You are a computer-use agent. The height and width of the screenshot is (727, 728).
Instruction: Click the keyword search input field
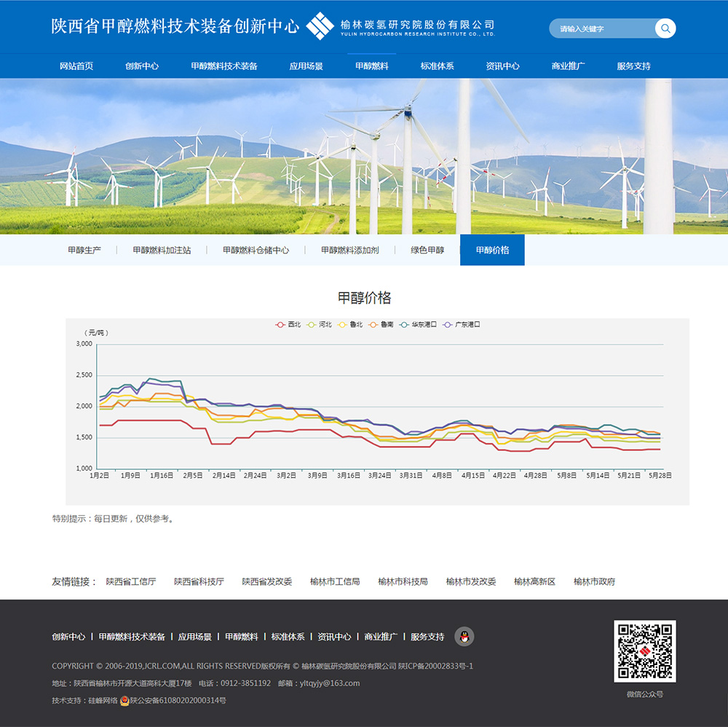(601, 29)
